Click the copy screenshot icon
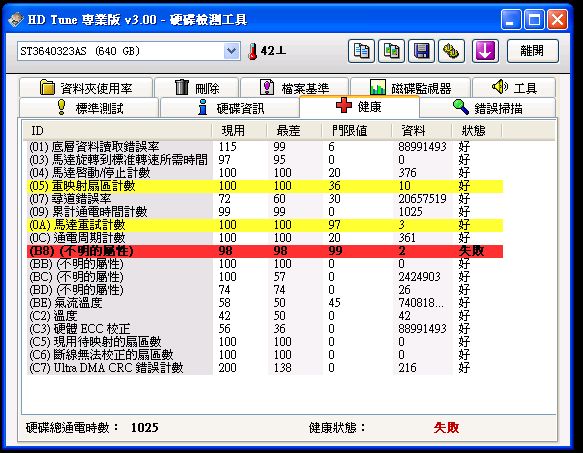Viewport: 583px width, 453px height. click(x=392, y=51)
